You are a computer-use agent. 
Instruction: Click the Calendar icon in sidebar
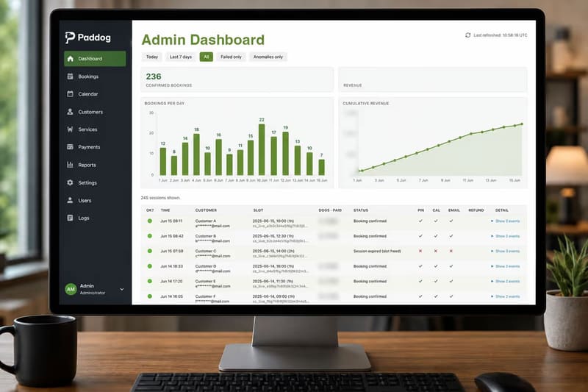(70, 94)
